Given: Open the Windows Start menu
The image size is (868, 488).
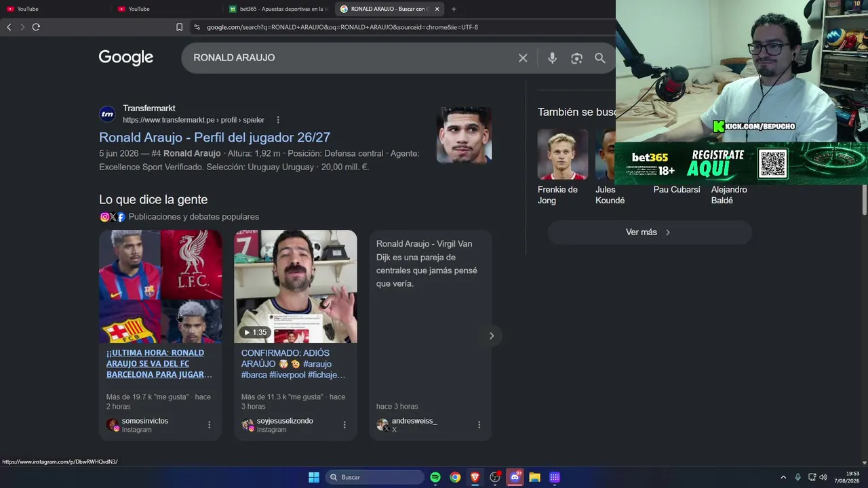Looking at the screenshot, I should point(314,477).
